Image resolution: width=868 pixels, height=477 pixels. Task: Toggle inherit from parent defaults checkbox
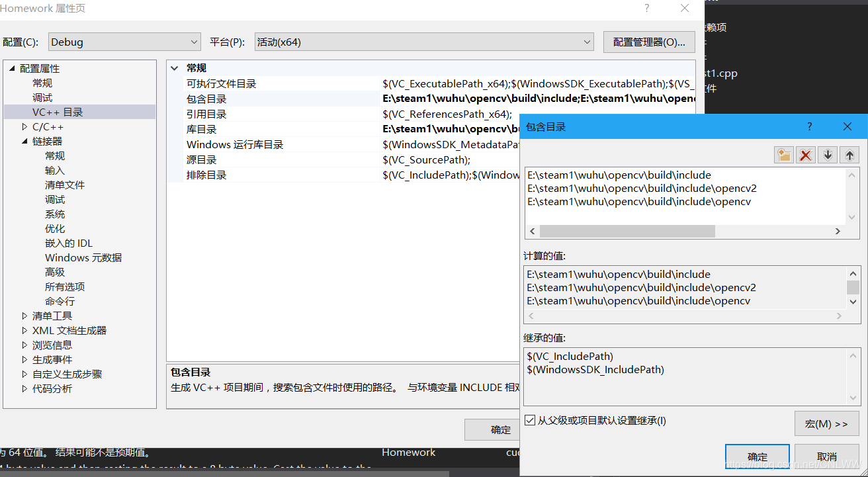coord(529,420)
